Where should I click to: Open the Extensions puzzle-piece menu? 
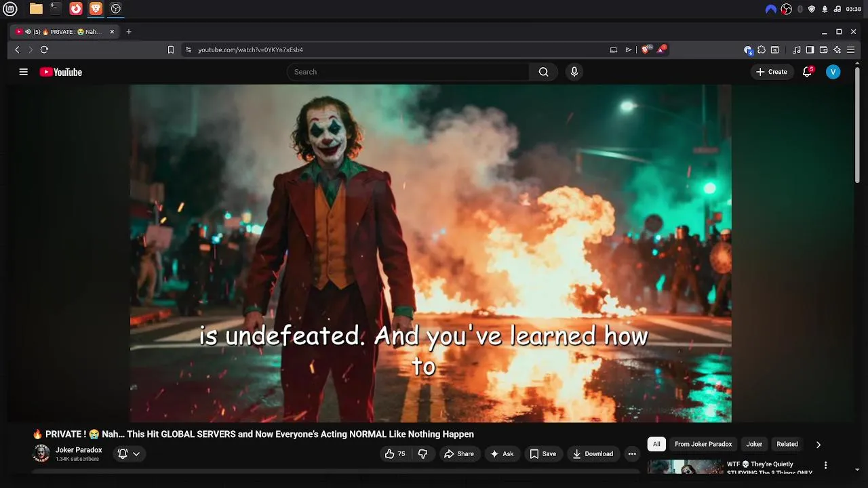tap(762, 49)
